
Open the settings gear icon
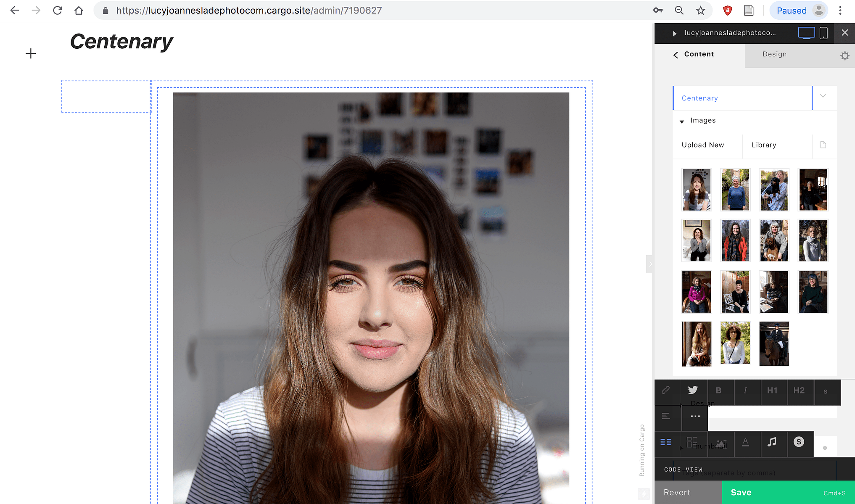pyautogui.click(x=845, y=55)
